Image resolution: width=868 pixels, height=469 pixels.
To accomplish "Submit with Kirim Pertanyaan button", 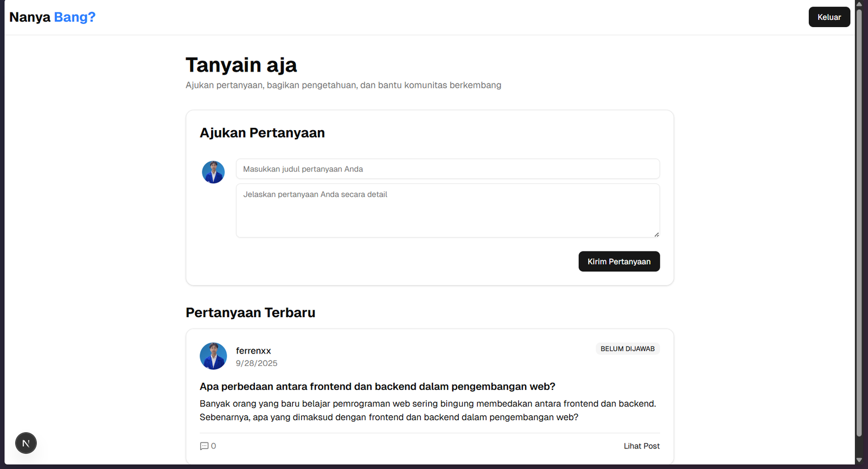I will [619, 261].
